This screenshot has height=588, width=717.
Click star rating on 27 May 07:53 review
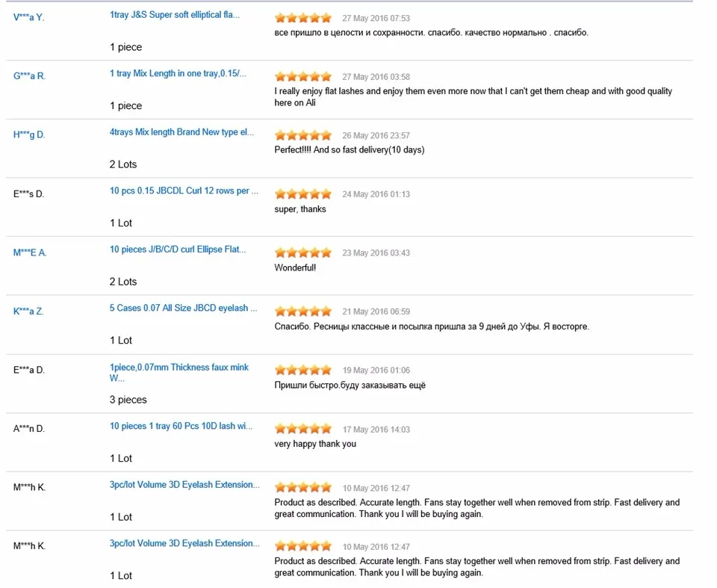coord(303,18)
